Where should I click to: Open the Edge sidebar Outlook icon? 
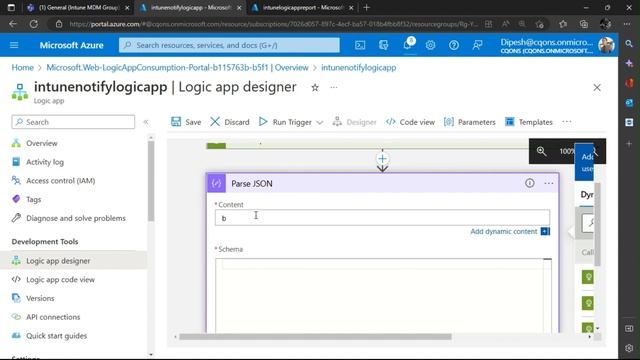click(x=629, y=102)
